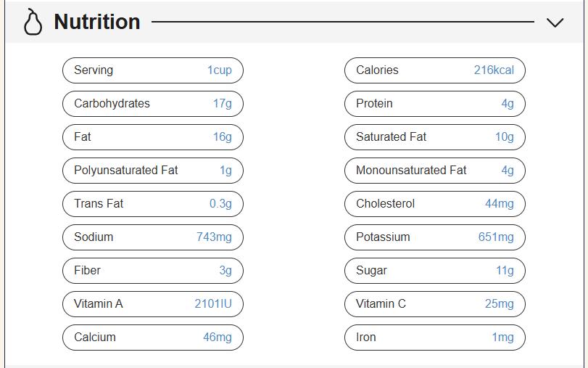Image resolution: width=588 pixels, height=368 pixels.
Task: Collapse the Nutrition section with the chevron
Action: pos(555,23)
